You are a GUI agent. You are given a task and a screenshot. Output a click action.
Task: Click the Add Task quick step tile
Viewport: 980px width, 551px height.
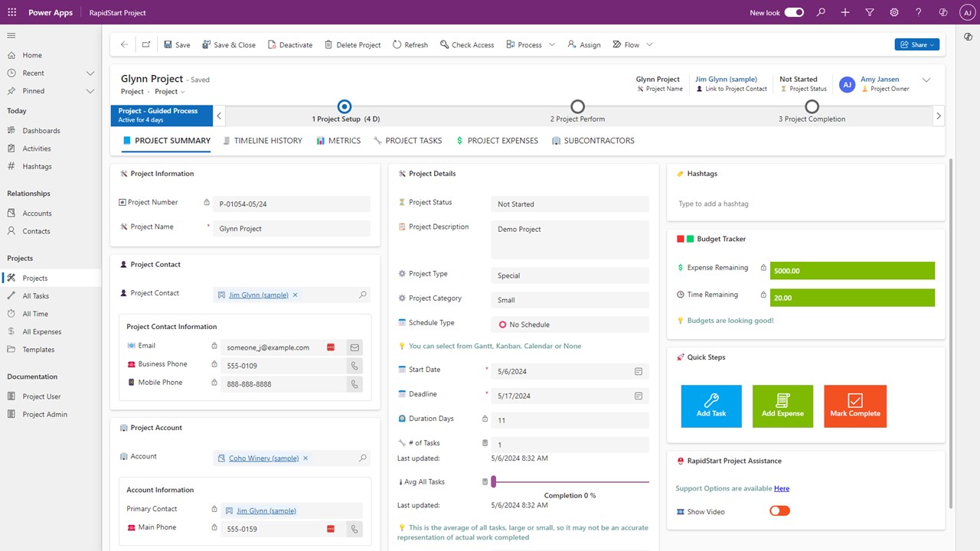click(711, 406)
